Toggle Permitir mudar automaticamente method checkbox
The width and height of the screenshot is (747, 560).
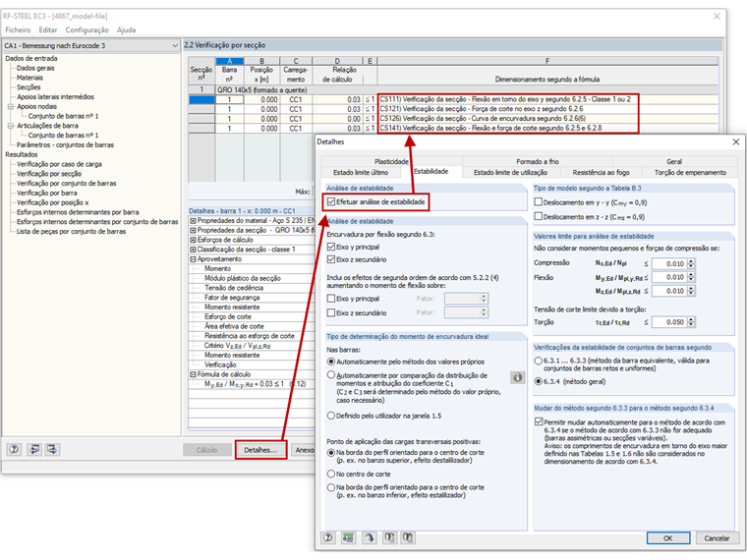539,421
